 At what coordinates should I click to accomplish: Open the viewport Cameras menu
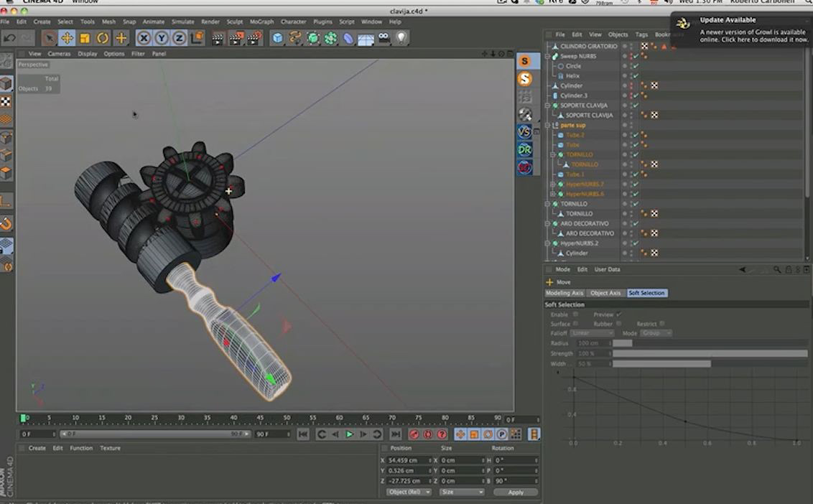click(x=59, y=53)
